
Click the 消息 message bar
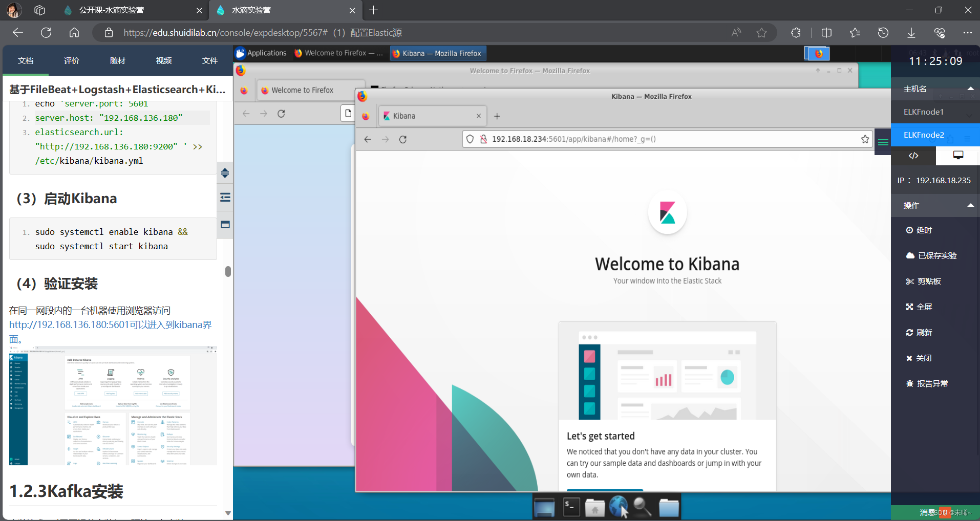(935, 512)
